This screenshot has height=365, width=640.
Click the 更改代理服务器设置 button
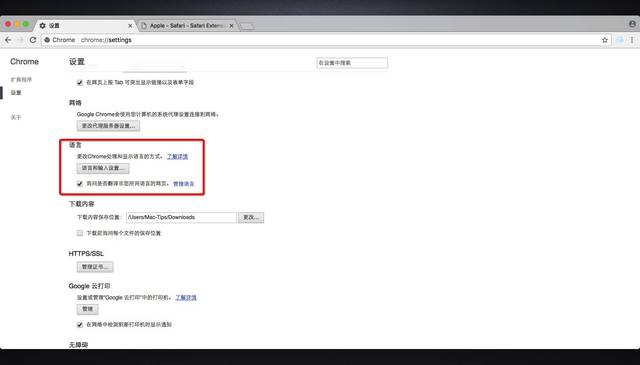point(108,126)
